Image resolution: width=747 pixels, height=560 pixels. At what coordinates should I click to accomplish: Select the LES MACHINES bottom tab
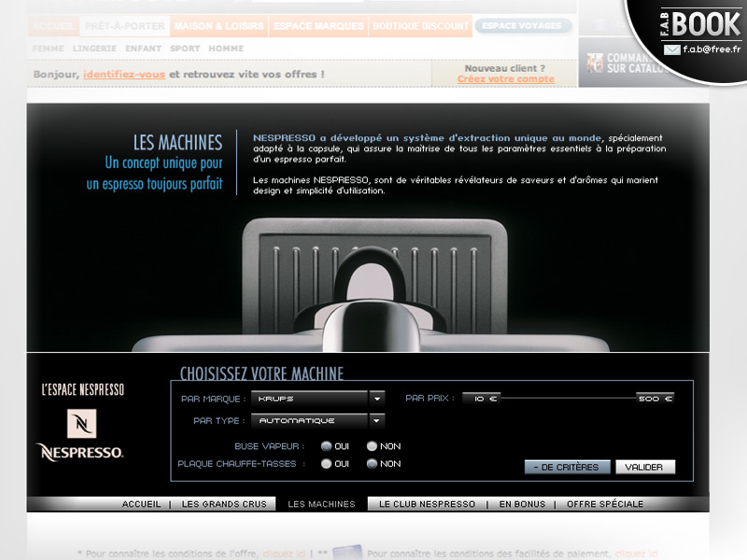tap(321, 504)
